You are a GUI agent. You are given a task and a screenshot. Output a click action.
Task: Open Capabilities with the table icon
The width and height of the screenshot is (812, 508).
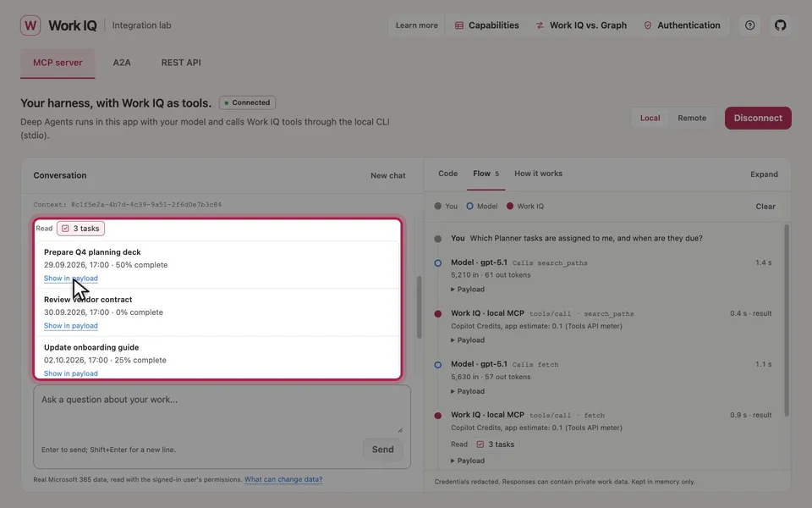pos(487,25)
